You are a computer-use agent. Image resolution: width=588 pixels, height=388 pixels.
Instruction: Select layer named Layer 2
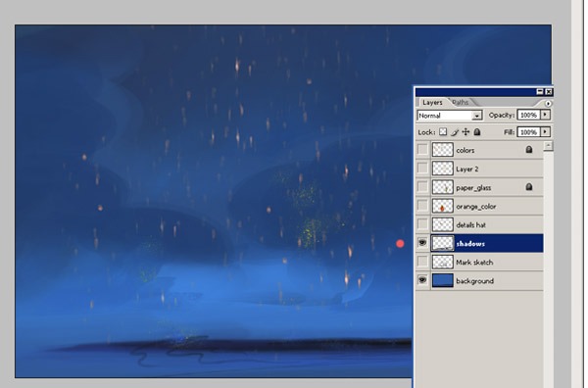[x=466, y=169]
